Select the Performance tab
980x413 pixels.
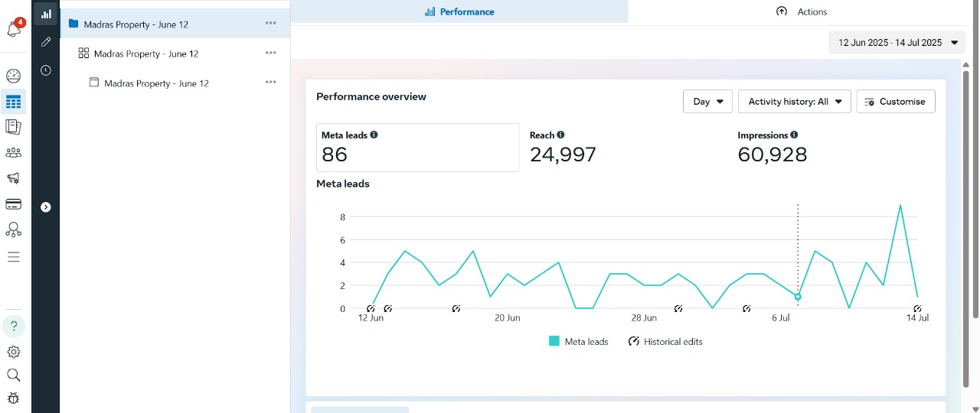[459, 11]
